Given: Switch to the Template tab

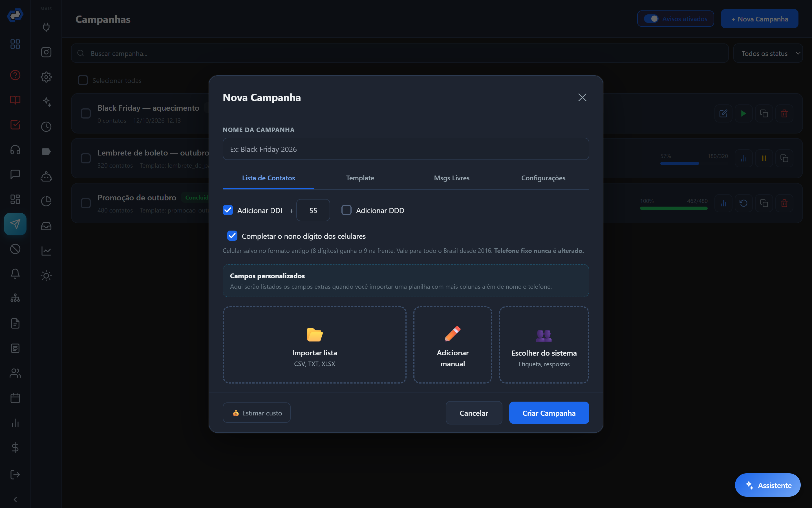Looking at the screenshot, I should [360, 178].
